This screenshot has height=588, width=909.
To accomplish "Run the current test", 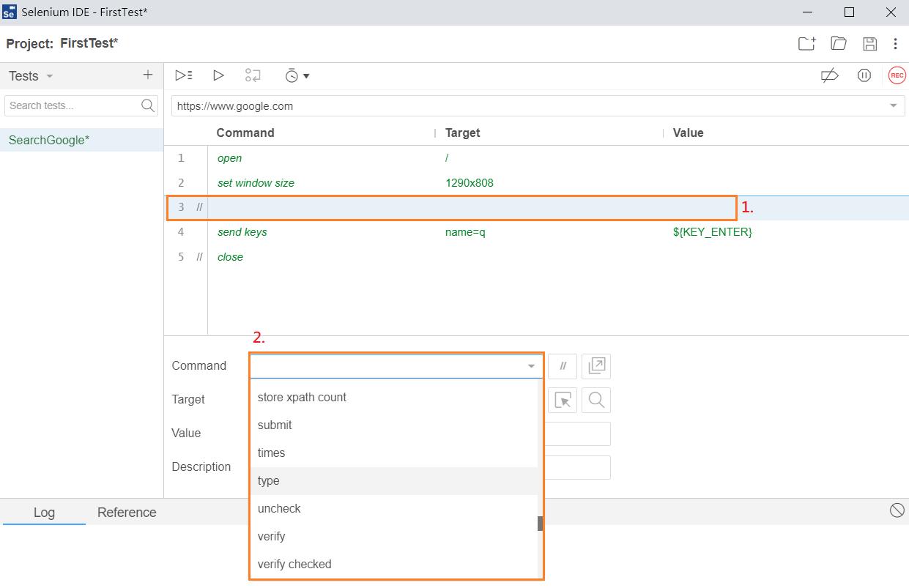I will click(218, 75).
